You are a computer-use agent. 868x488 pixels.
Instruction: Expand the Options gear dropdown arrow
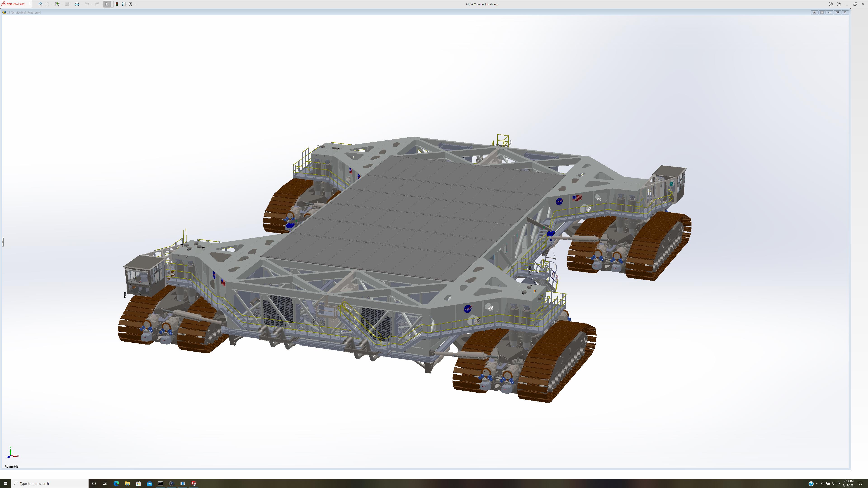pos(135,4)
